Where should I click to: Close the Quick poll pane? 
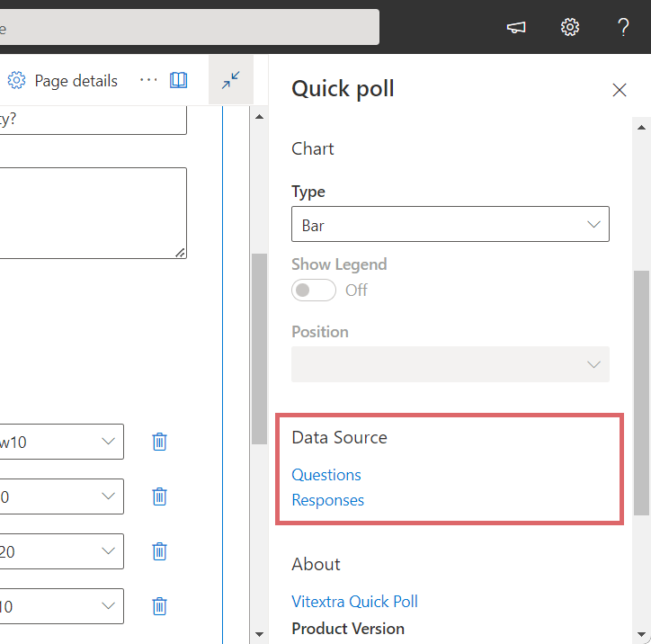pos(619,90)
